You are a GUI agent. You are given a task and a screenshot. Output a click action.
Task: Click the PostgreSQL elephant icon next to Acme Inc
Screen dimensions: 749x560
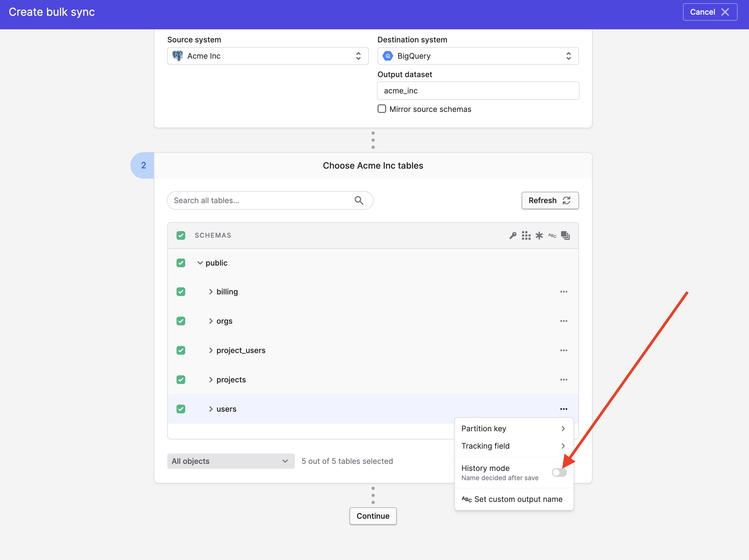pos(177,56)
